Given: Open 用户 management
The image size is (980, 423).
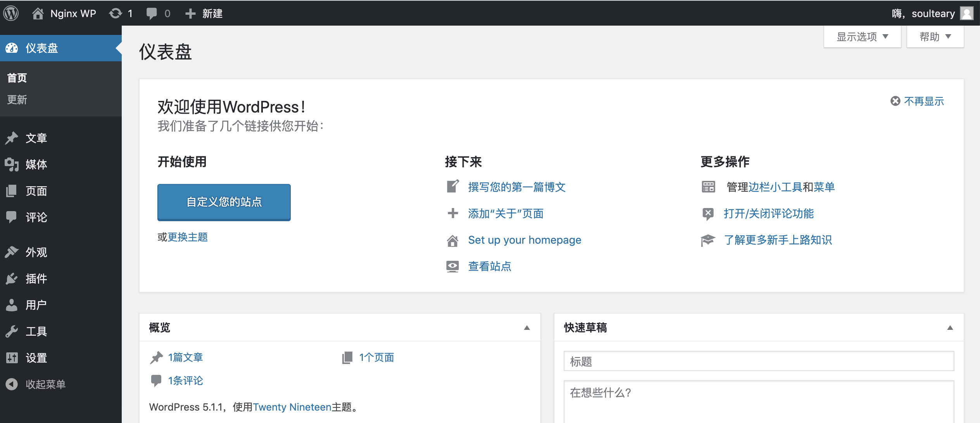Looking at the screenshot, I should (37, 305).
